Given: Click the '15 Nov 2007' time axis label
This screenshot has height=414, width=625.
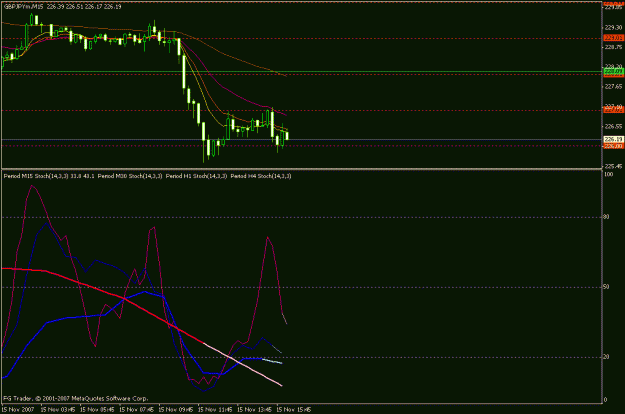Looking at the screenshot, I should pyautogui.click(x=18, y=409).
